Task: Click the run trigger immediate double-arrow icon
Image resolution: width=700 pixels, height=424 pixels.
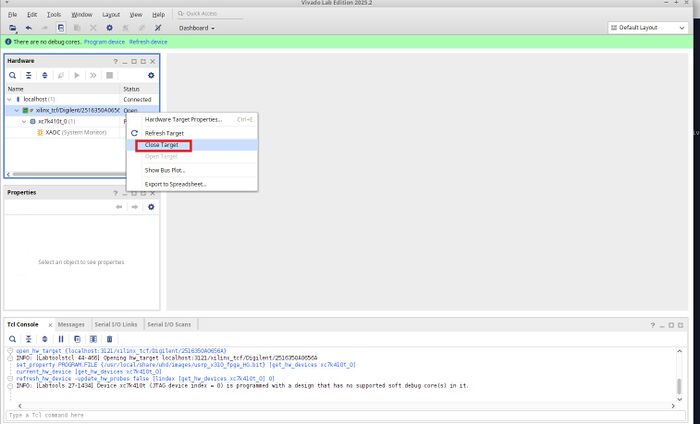Action: 93,75
